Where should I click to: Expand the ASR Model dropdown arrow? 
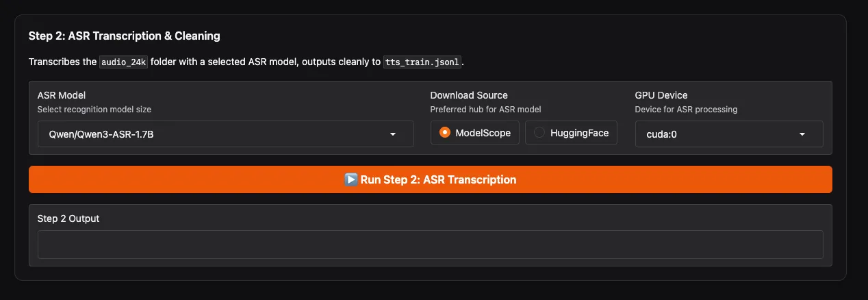click(393, 134)
